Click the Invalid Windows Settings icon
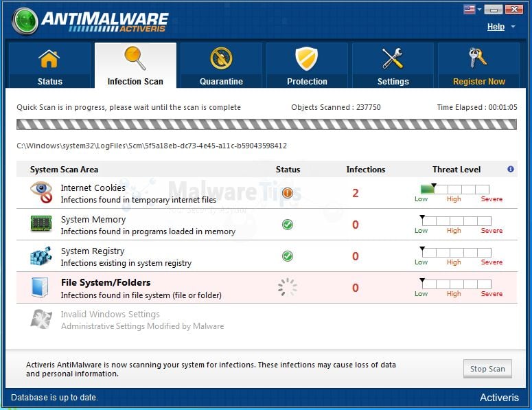This screenshot has width=532, height=410. (x=41, y=319)
